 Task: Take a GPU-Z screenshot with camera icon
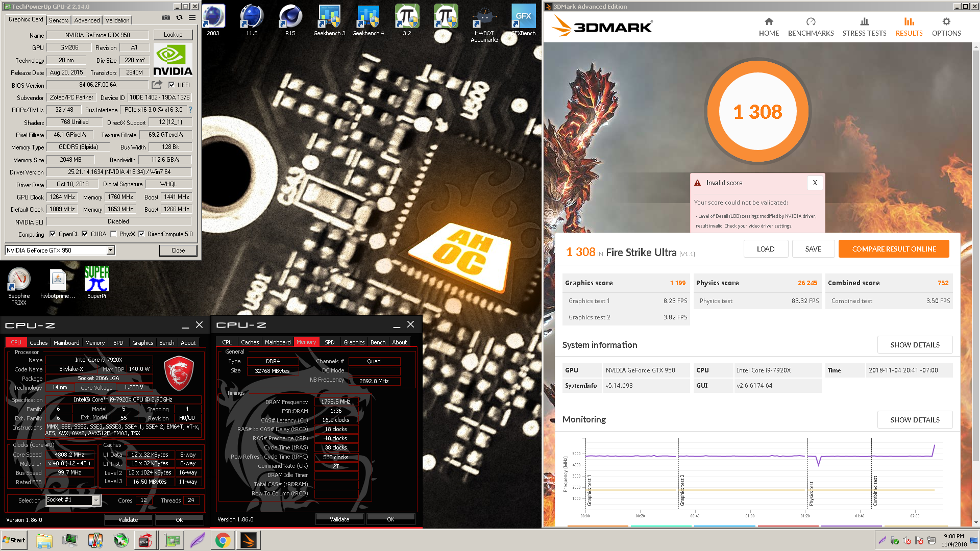click(x=166, y=17)
